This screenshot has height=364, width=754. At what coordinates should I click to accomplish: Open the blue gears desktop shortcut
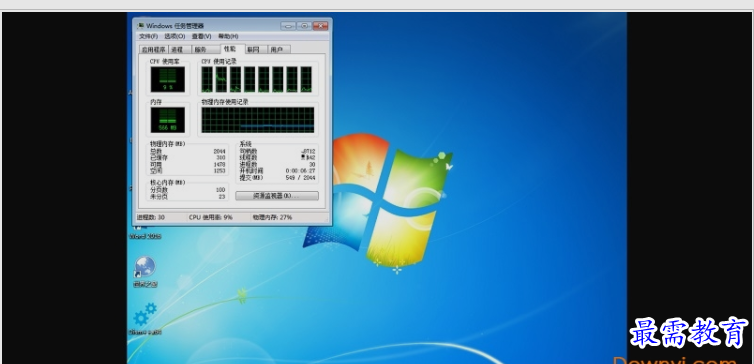[145, 318]
